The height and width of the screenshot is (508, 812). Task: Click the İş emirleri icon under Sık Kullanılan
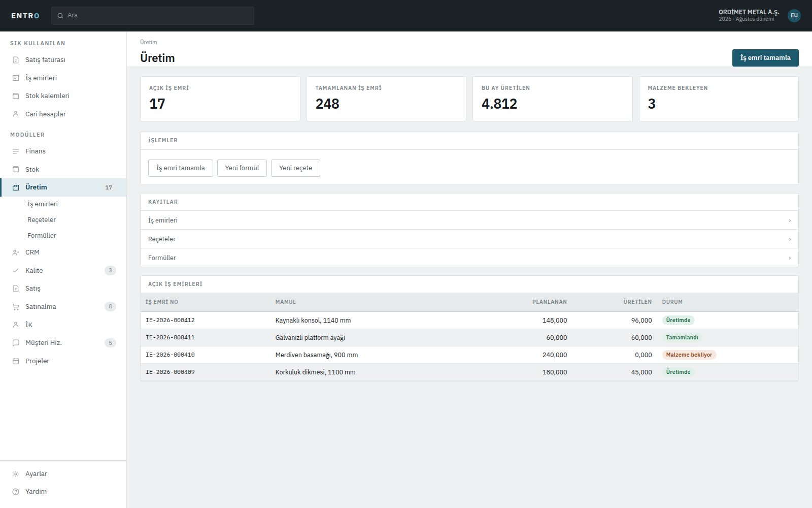(16, 78)
